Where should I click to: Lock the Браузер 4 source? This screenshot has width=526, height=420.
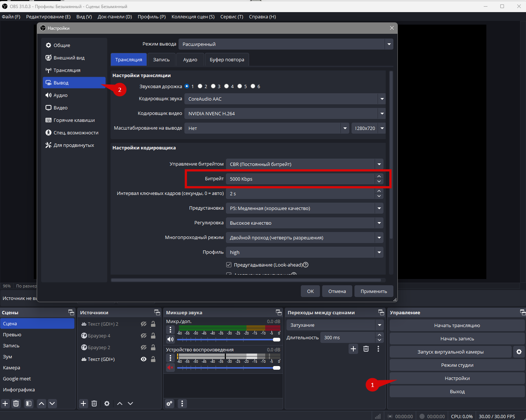tap(153, 336)
